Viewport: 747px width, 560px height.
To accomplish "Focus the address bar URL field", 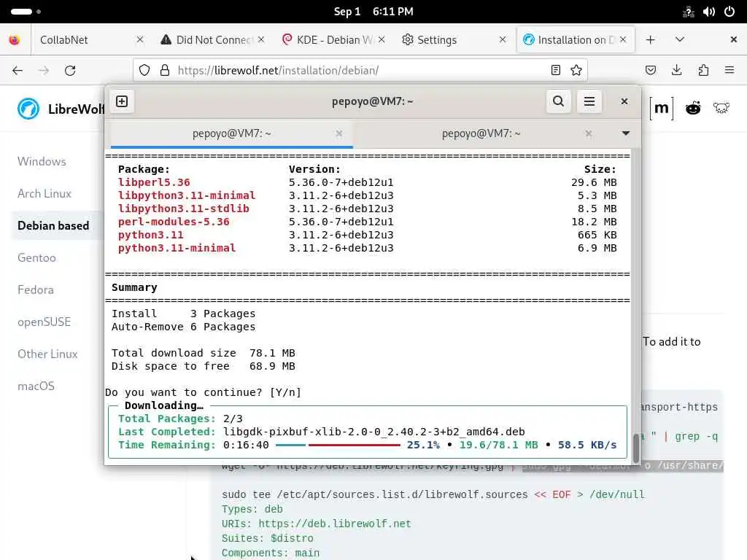I will pyautogui.click(x=360, y=71).
